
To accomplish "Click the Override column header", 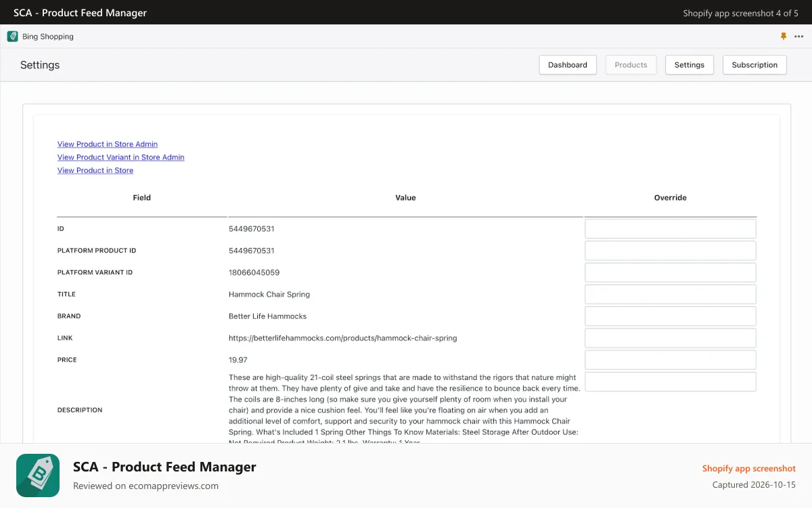I will click(x=671, y=198).
